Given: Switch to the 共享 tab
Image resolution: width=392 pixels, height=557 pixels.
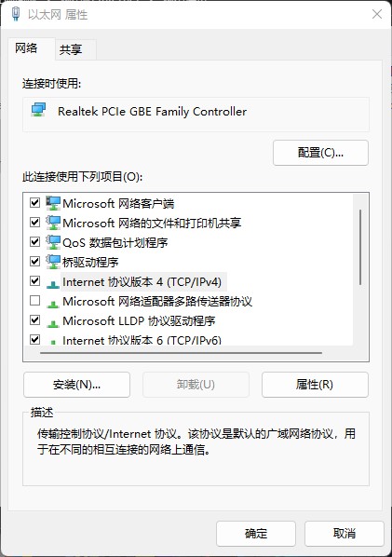Looking at the screenshot, I should (x=71, y=49).
